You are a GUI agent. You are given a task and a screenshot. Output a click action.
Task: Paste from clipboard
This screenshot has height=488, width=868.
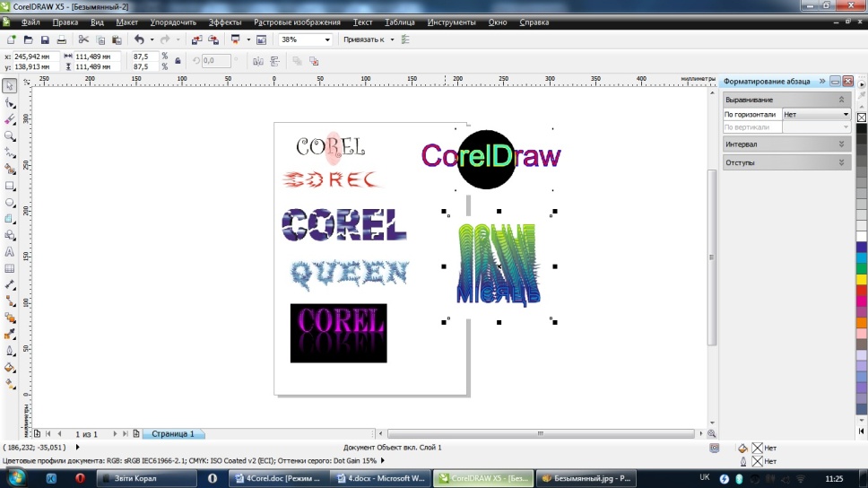117,39
